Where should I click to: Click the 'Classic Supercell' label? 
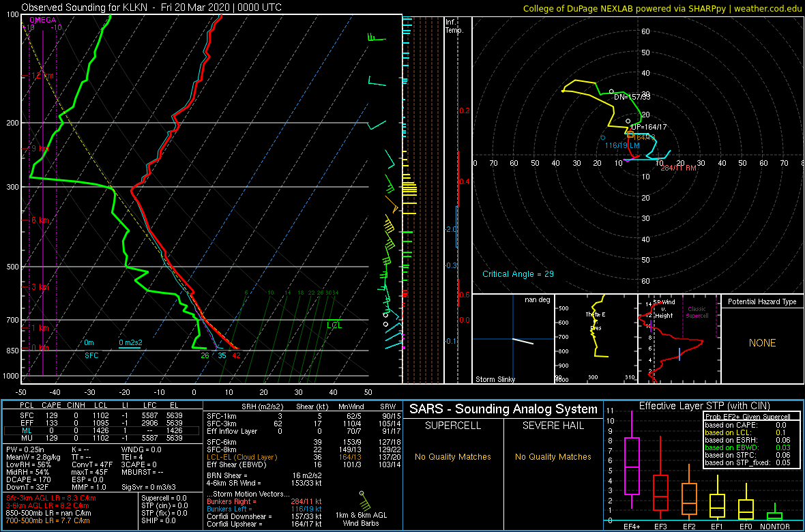(x=698, y=312)
